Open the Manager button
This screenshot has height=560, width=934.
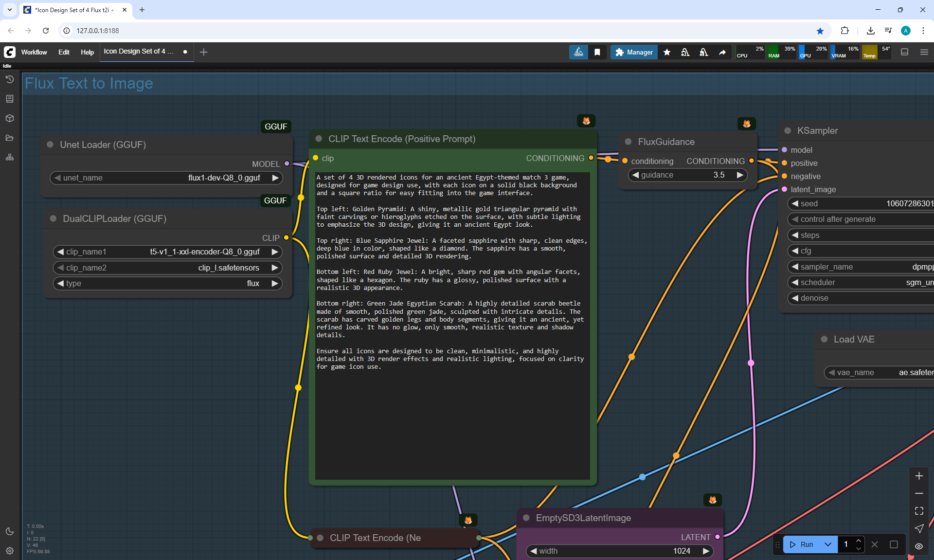[634, 52]
